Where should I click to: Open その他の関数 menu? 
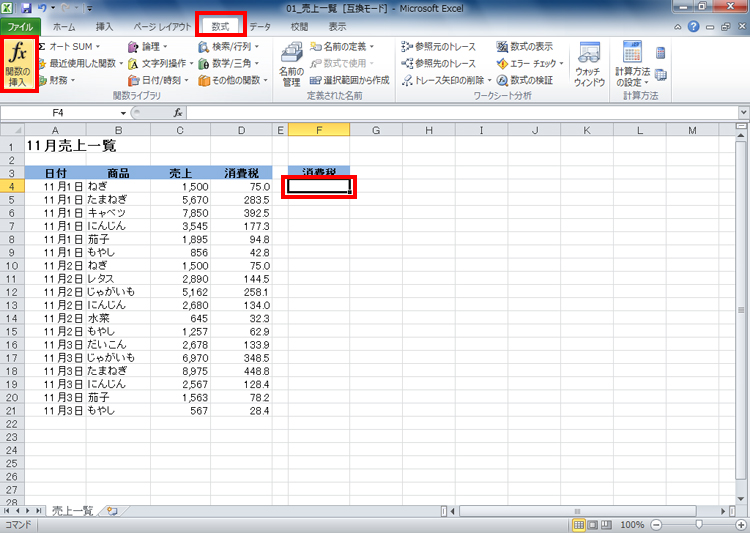pyautogui.click(x=233, y=80)
